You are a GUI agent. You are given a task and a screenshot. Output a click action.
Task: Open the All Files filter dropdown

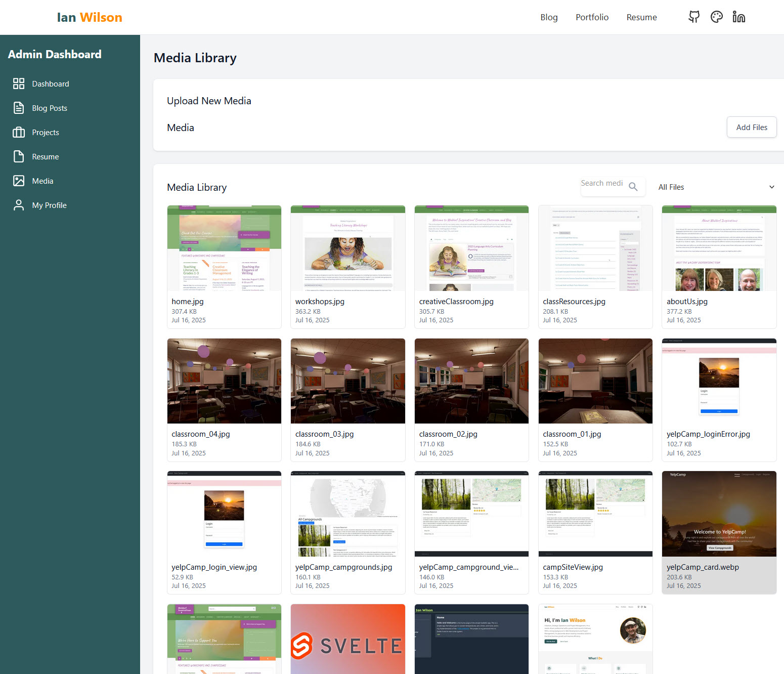(717, 187)
